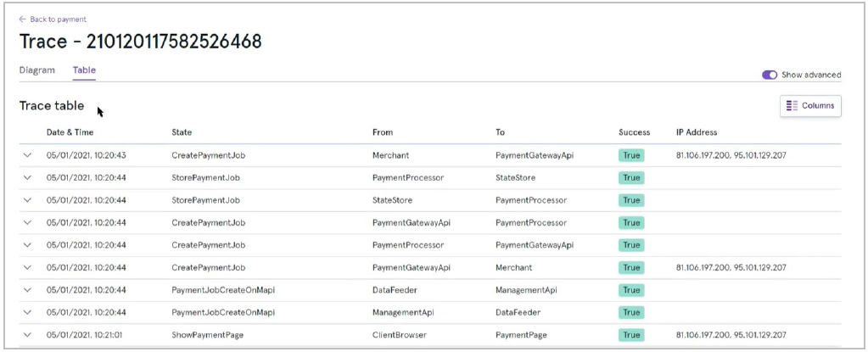The image size is (868, 352).
Task: Click the To column header
Action: (x=501, y=132)
